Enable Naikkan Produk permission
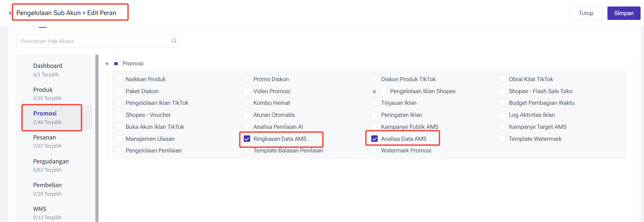644x222 pixels. click(x=119, y=79)
